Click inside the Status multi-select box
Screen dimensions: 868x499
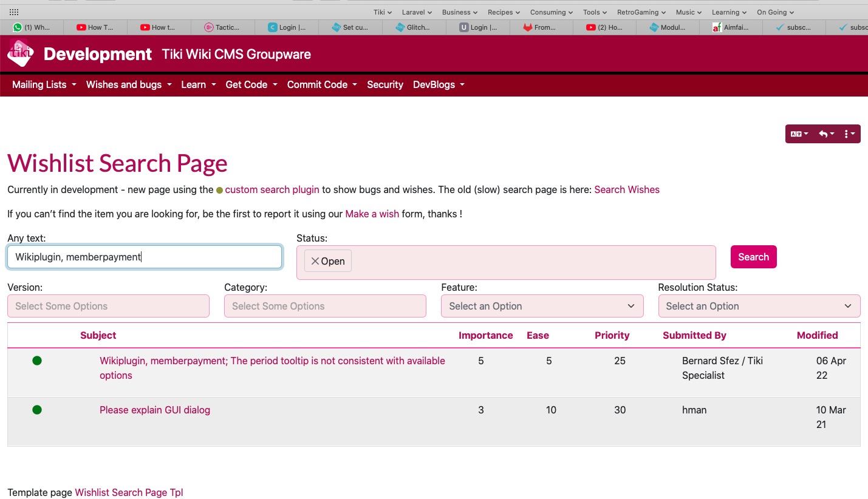[506, 262]
